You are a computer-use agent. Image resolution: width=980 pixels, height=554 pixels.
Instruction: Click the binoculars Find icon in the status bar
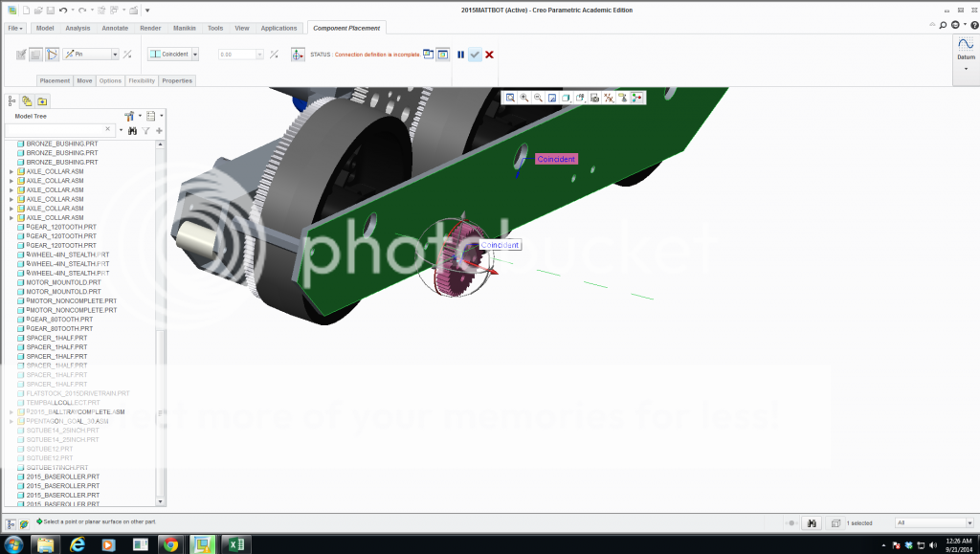[x=812, y=522]
